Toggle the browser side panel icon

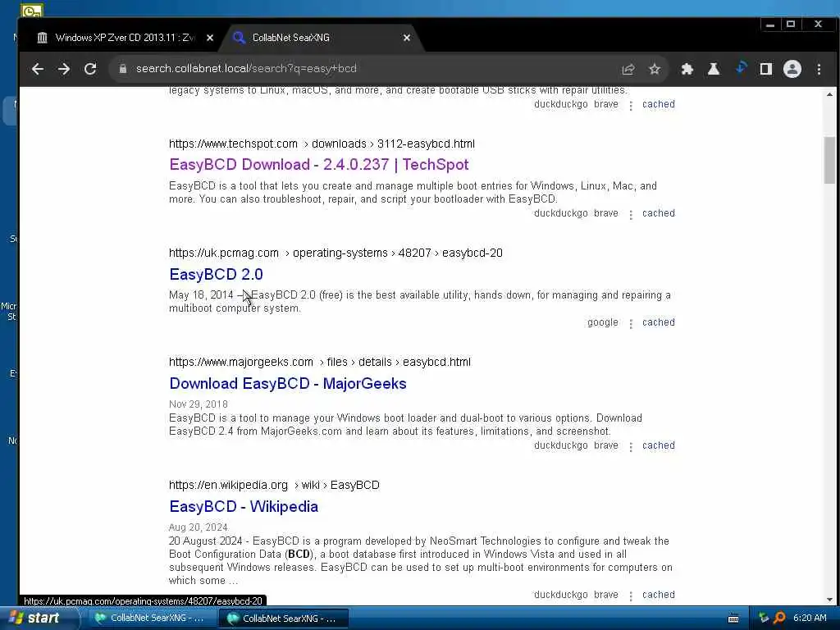pos(766,69)
